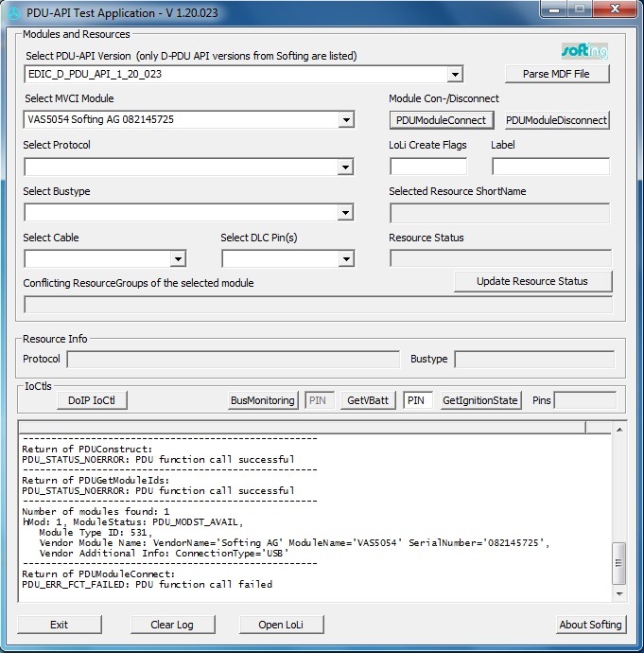Click the GetVBatt button

click(368, 400)
